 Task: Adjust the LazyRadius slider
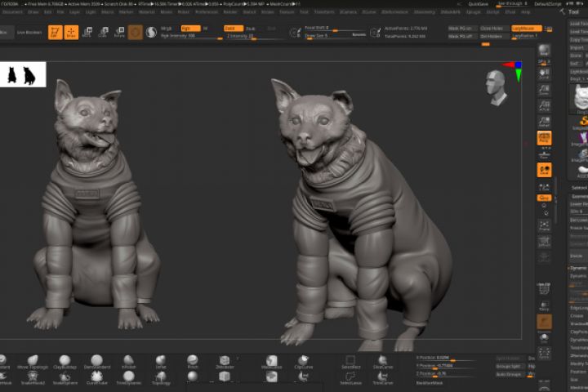[527, 37]
